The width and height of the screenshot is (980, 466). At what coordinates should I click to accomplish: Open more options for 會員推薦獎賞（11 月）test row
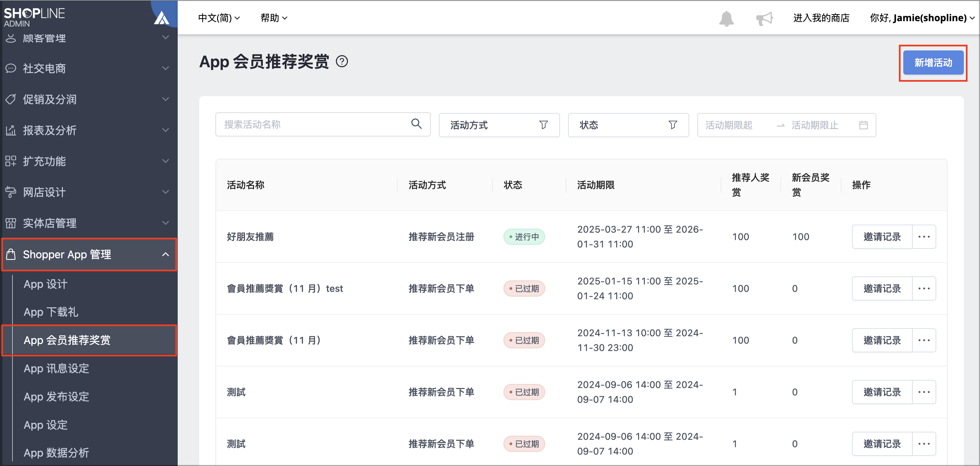[x=924, y=288]
